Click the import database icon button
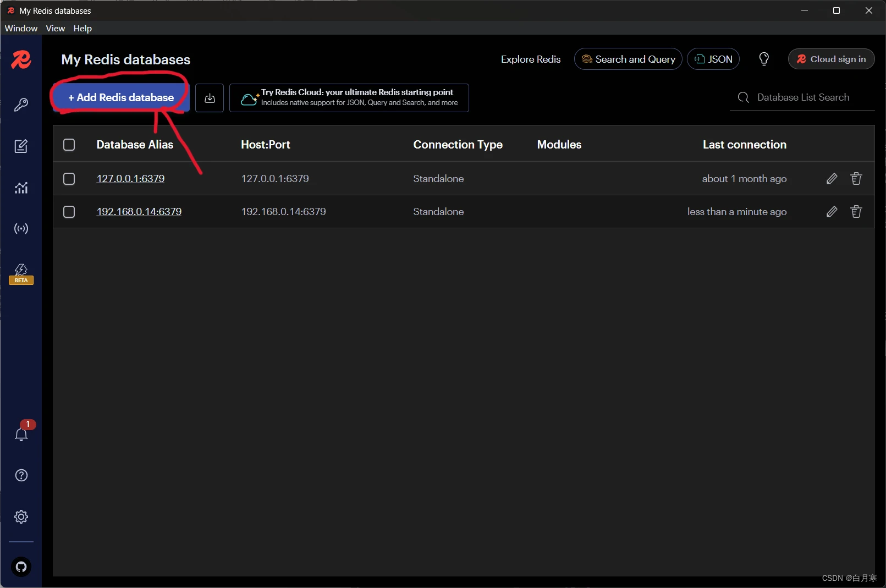The image size is (886, 588). [210, 98]
